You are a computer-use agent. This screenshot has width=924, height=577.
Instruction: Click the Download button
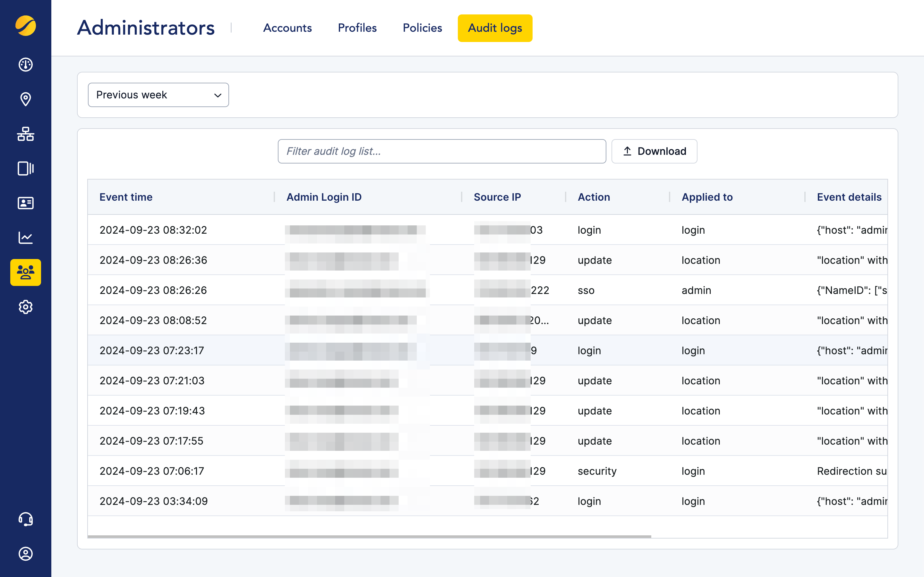pyautogui.click(x=654, y=151)
